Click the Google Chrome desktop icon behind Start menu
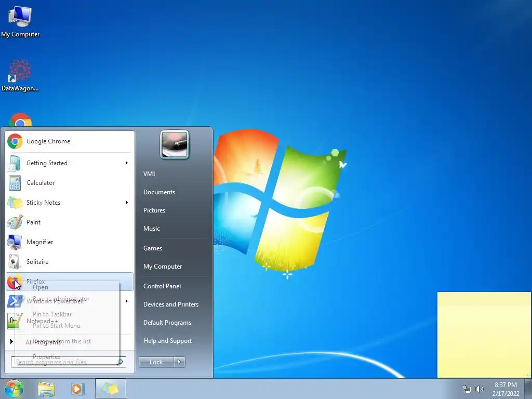Viewport: 532px width, 399px height. click(20, 119)
